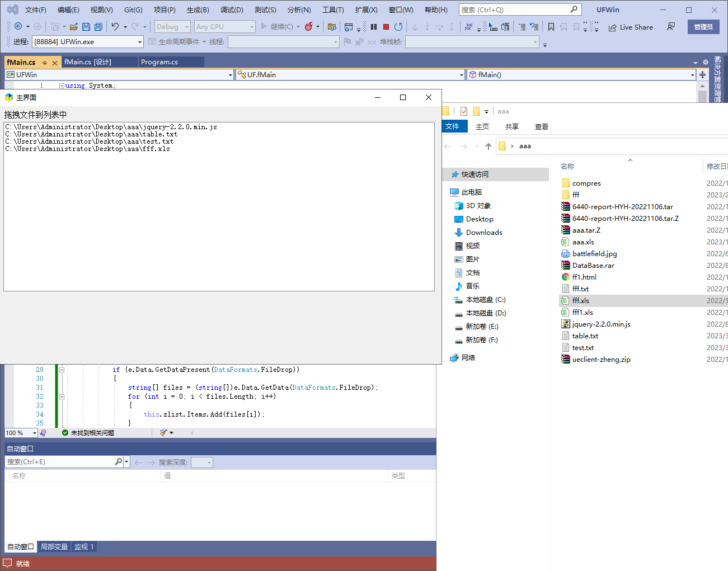Viewport: 728px width, 571px height.
Task: Open the fMain() member dropdown
Action: (x=581, y=74)
